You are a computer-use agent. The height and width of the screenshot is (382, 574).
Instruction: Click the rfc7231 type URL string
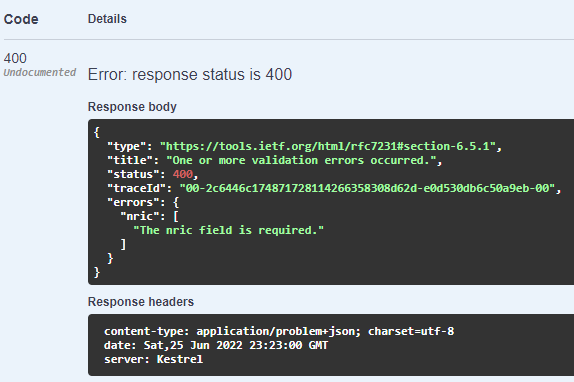pos(328,146)
